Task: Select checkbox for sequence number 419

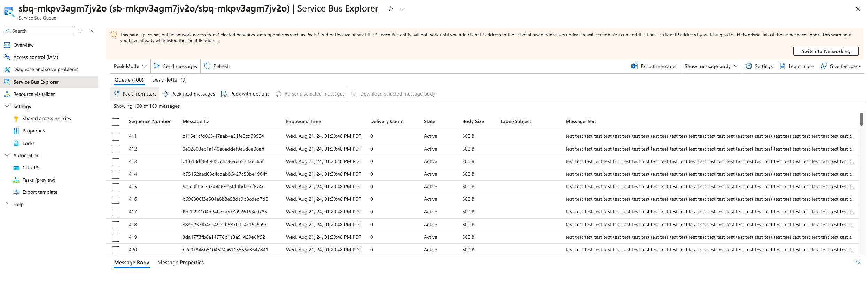Action: 116,237
